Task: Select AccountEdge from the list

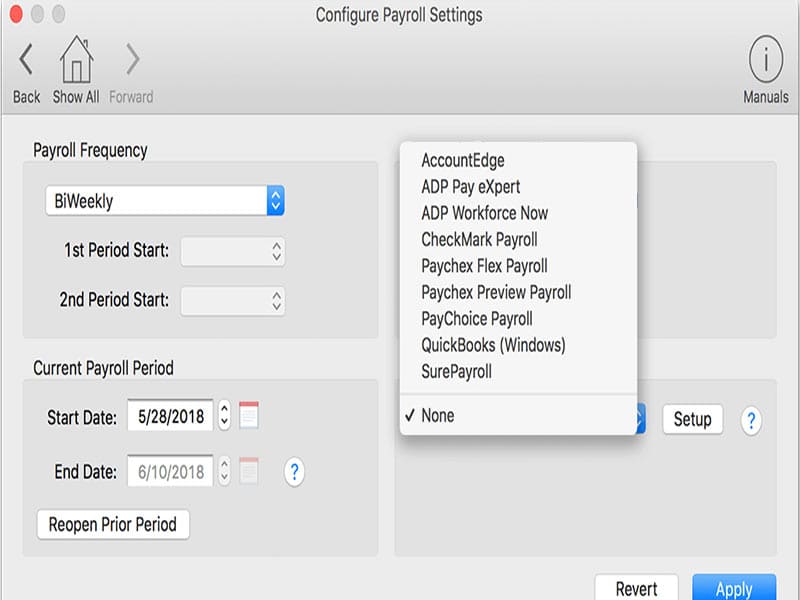Action: [x=463, y=161]
